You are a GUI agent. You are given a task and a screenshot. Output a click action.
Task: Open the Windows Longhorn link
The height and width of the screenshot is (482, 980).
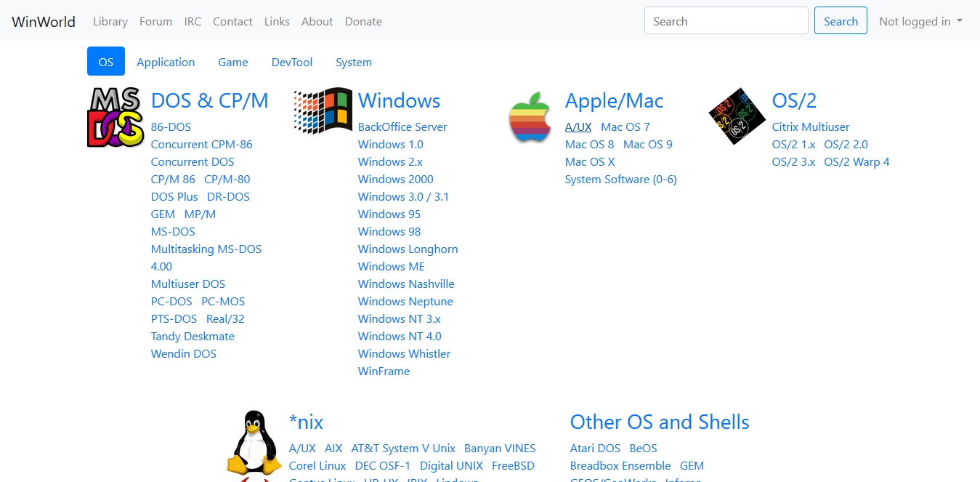point(408,249)
